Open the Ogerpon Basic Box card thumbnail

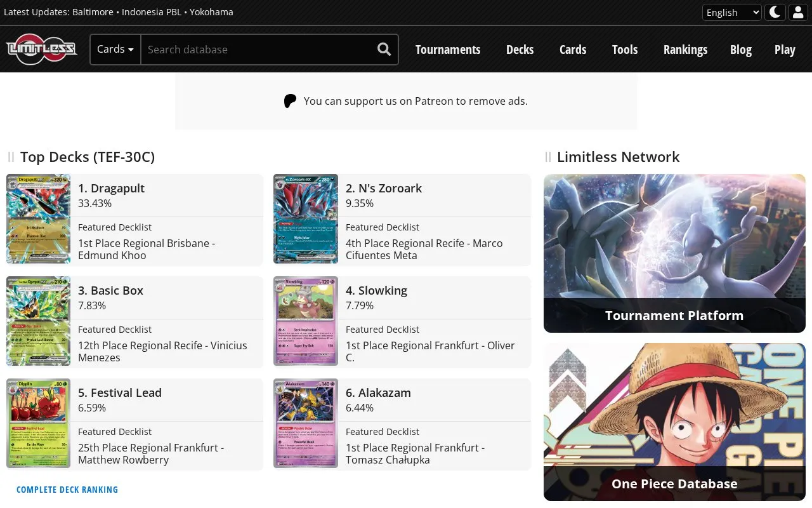38,321
